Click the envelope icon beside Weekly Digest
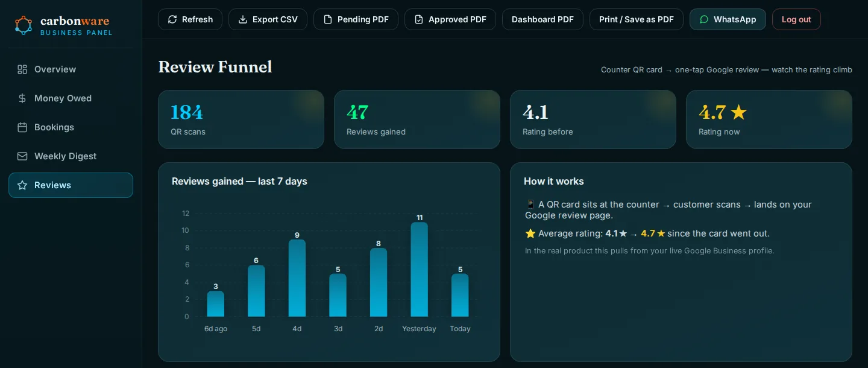Screen dimensions: 868x368 [22, 156]
